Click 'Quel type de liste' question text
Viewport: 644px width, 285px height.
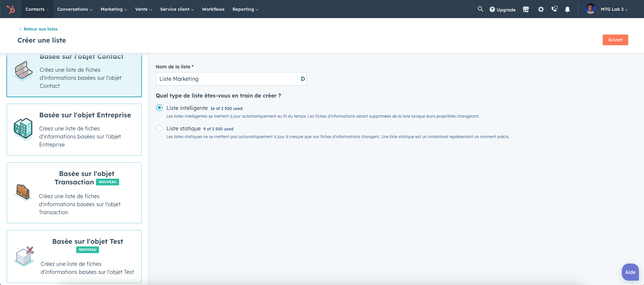pos(218,96)
